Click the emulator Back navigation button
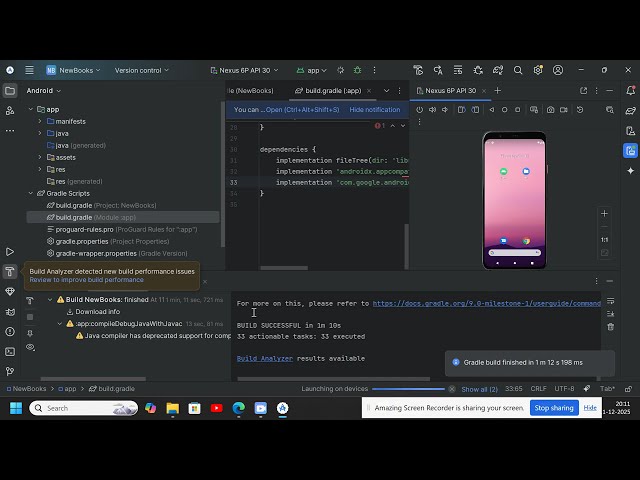640x480 pixels. [492, 110]
